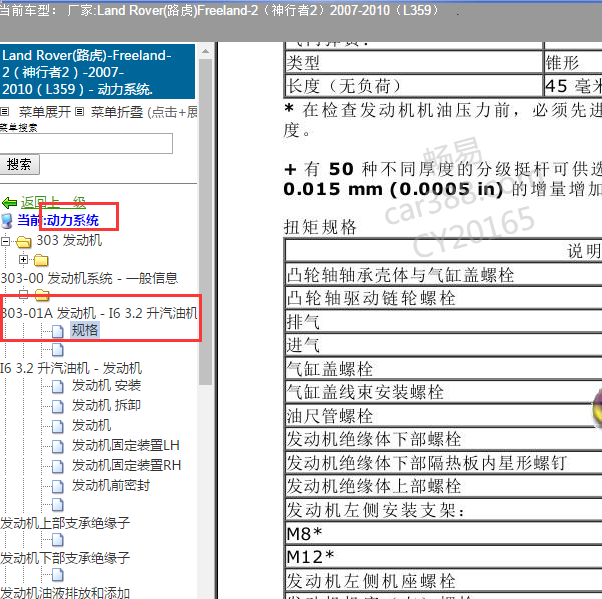The image size is (602, 599).
Task: Click page icon next to 发动机固定装置LH
Action: pyautogui.click(x=58, y=446)
